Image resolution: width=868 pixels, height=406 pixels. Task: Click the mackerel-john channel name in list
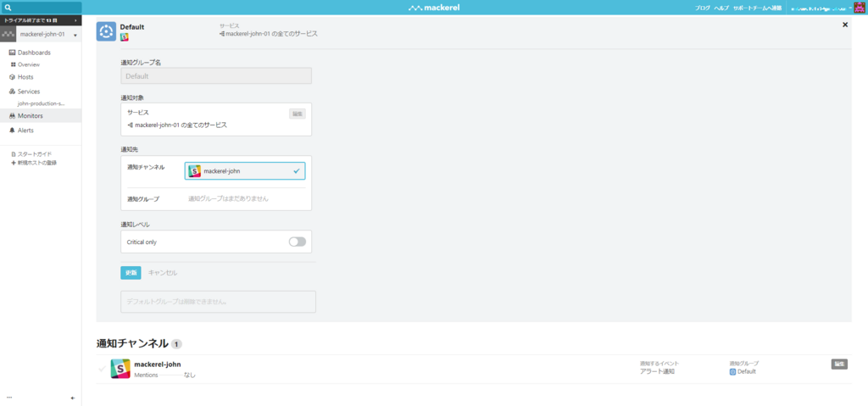[157, 364]
